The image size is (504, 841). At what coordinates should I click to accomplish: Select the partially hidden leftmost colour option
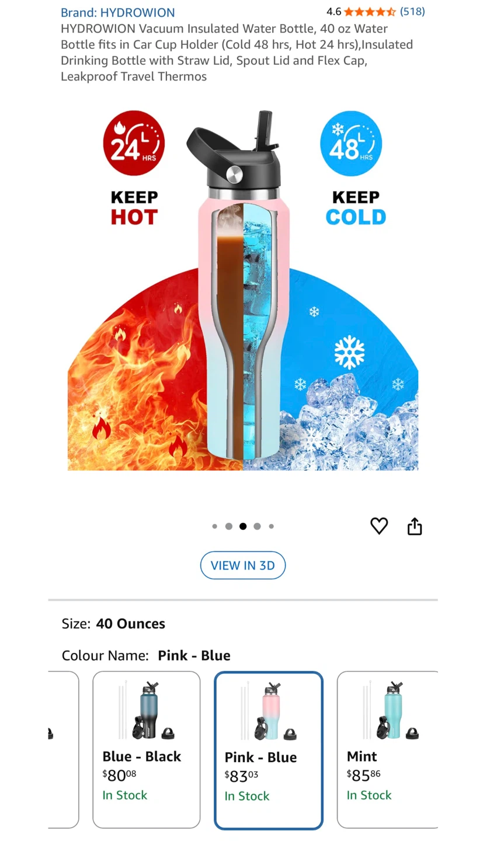click(63, 750)
